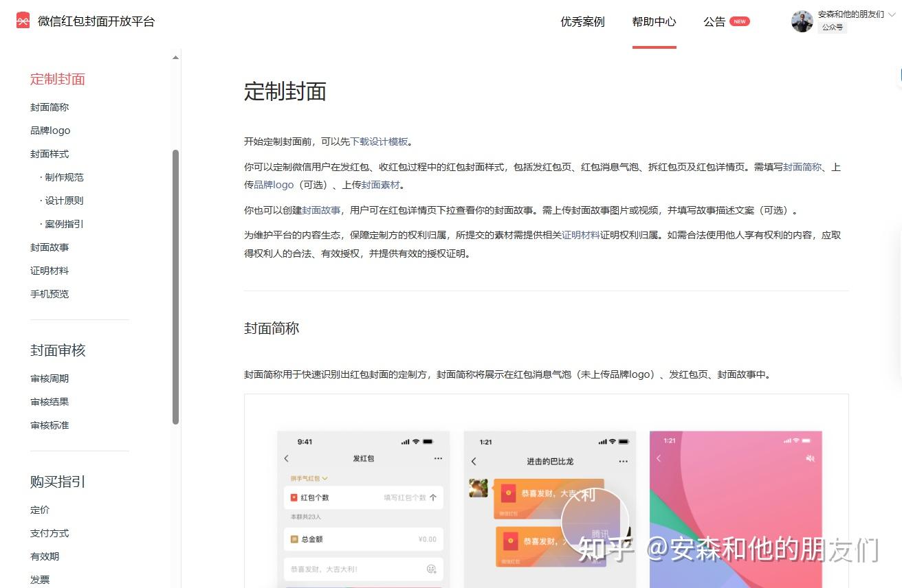Image resolution: width=902 pixels, height=588 pixels.
Task: Open 审核标准 in the sidebar
Action: click(49, 425)
